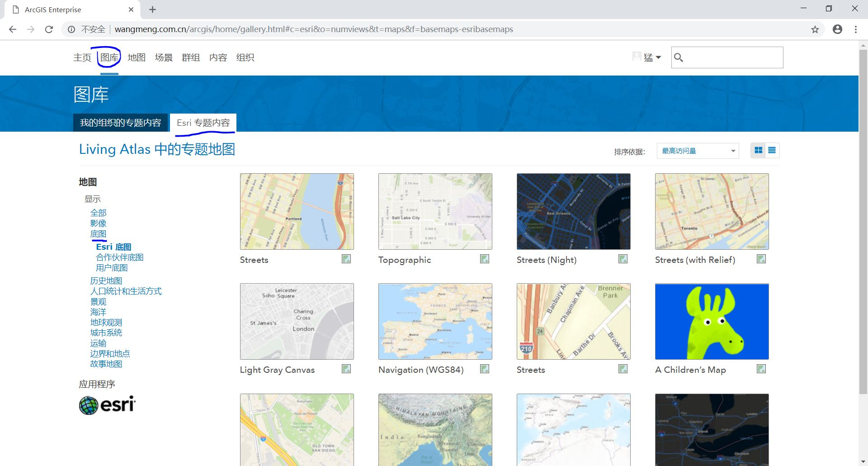Filter by 底图 basemaps
Viewport: 868px width, 466px height.
click(x=98, y=234)
